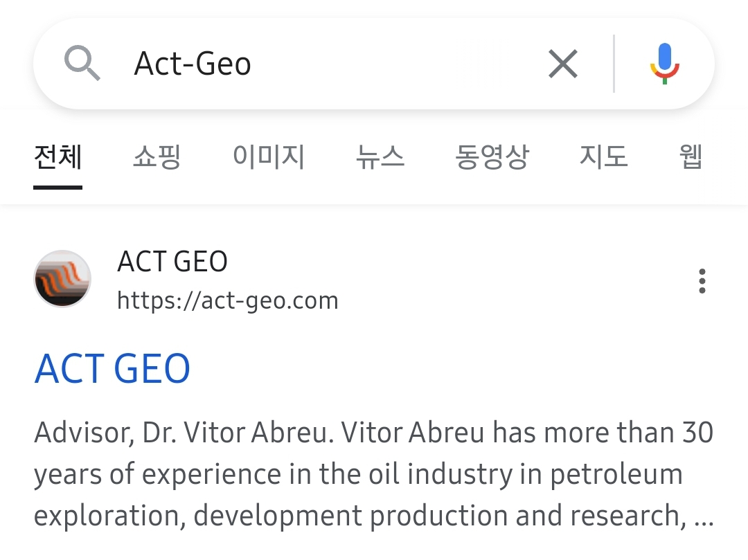
Task: Select the search icon inside the search bar
Action: [x=83, y=63]
